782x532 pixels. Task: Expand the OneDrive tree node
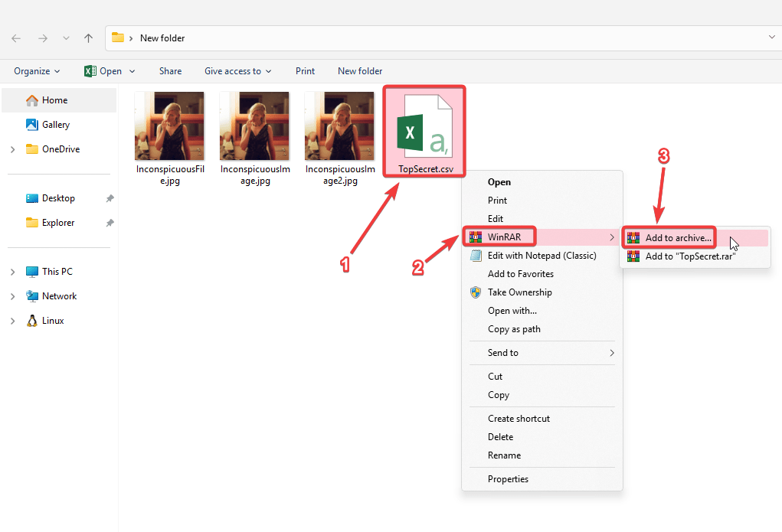coord(12,149)
